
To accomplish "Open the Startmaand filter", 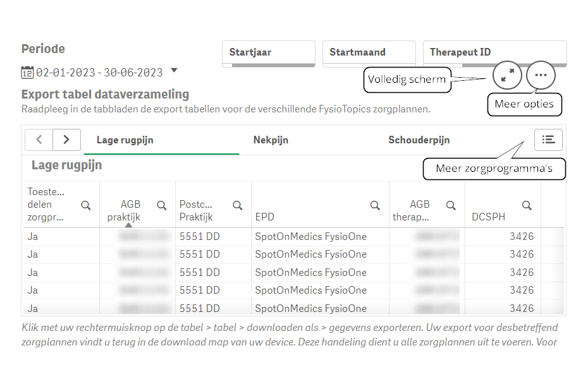I will [369, 53].
